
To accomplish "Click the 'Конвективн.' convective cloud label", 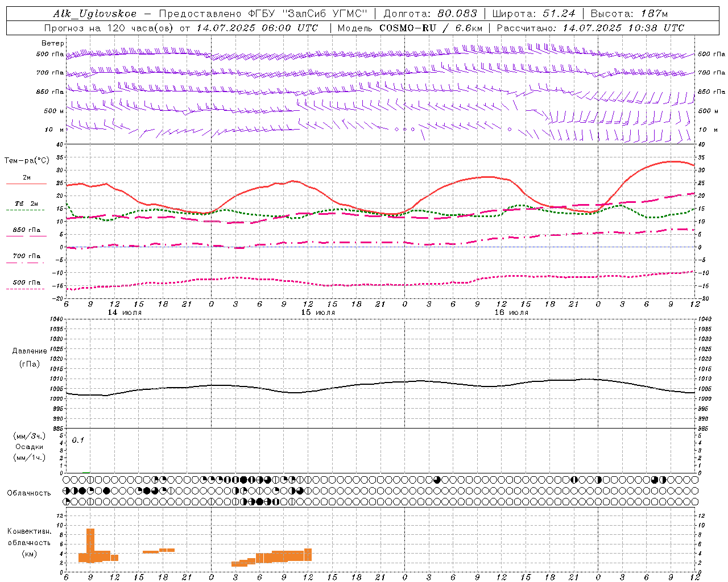I will point(30,531).
